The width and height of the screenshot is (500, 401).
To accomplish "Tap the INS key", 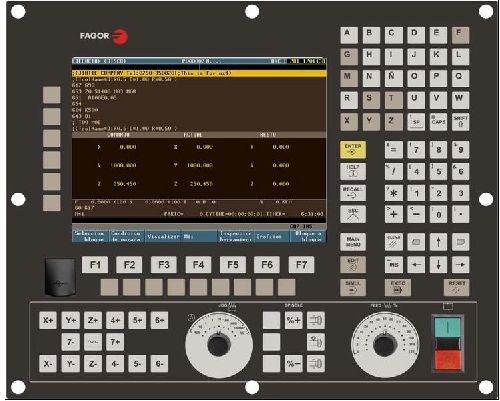I will (x=394, y=264).
